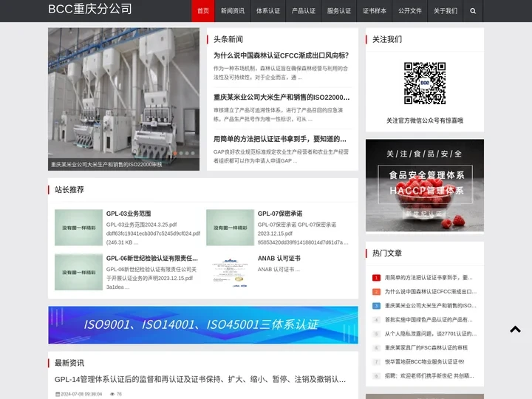
Task: Click the slideshow caption 重庆某米业公司大米生产
Action: point(106,164)
